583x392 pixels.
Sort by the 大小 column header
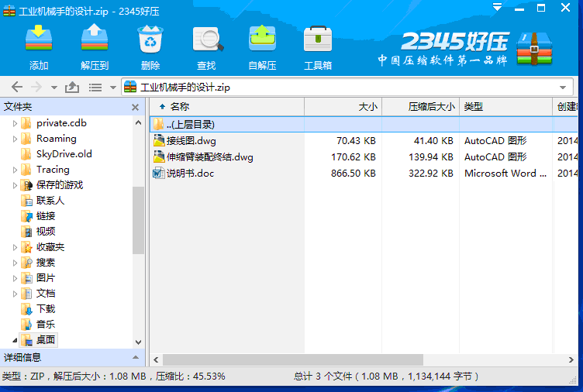coord(343,107)
